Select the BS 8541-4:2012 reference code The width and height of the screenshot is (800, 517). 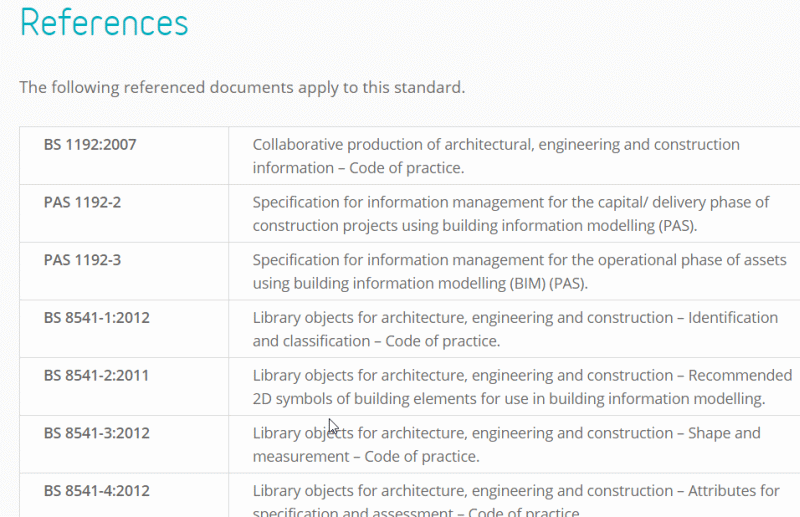coord(96,490)
